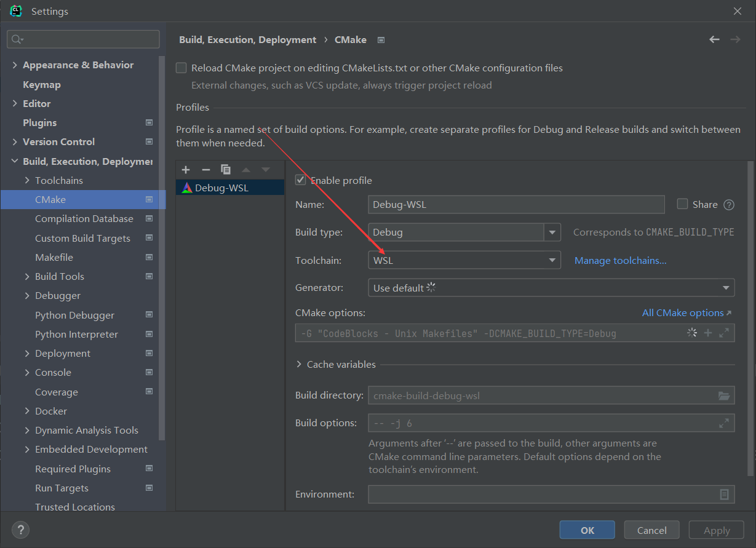
Task: Expand Debugger node
Action: coord(27,296)
